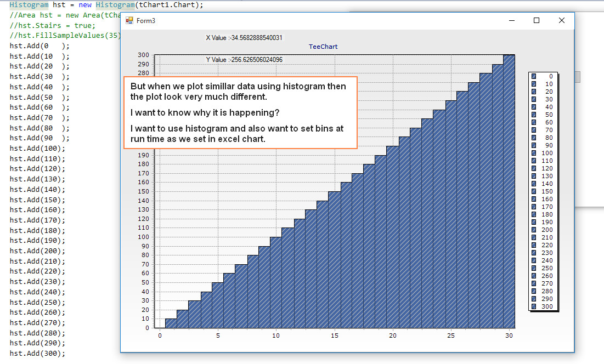
Task: Select legend value 290
Action: click(547, 299)
